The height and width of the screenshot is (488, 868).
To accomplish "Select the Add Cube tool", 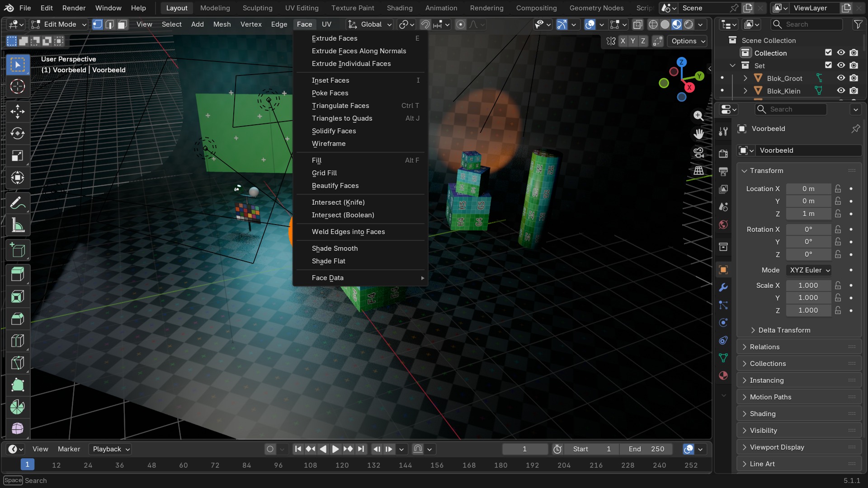I will [x=18, y=250].
